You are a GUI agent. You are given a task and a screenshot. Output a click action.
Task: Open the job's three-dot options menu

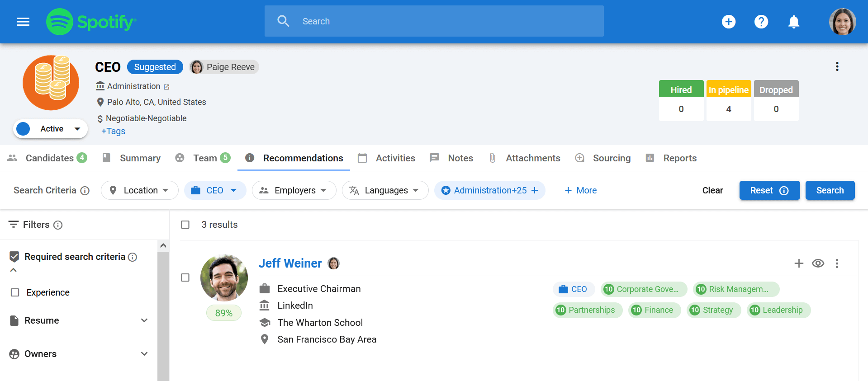click(837, 67)
